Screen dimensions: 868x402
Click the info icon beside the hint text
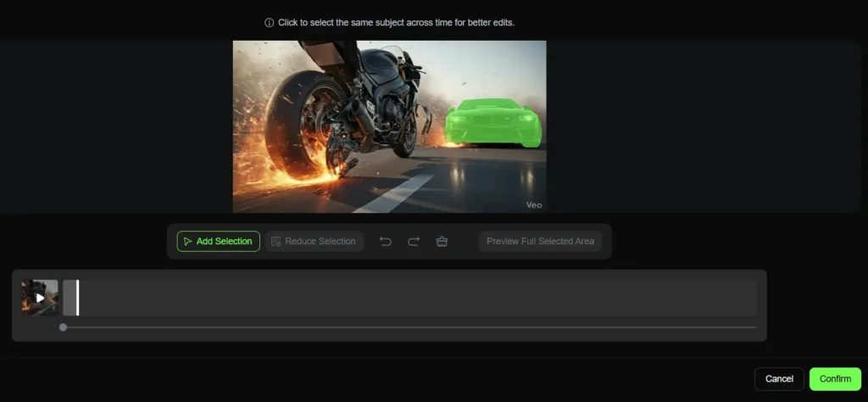coord(269,23)
